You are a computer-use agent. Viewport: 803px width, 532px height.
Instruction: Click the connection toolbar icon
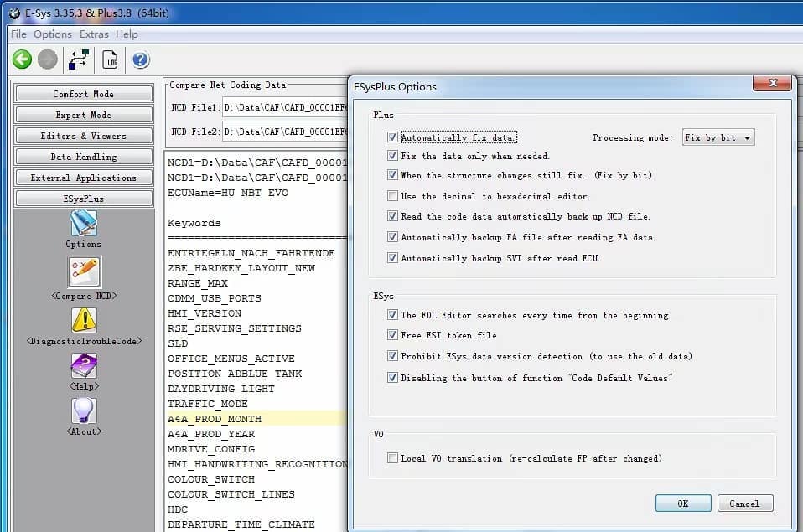(79, 59)
